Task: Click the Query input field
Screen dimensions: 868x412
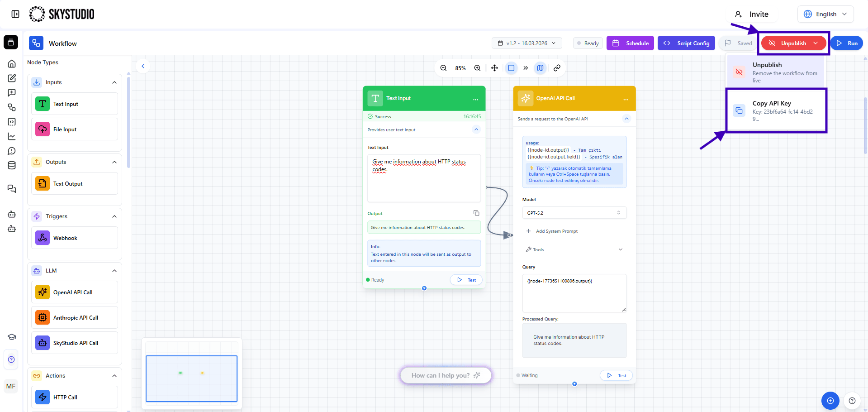Action: pyautogui.click(x=574, y=293)
